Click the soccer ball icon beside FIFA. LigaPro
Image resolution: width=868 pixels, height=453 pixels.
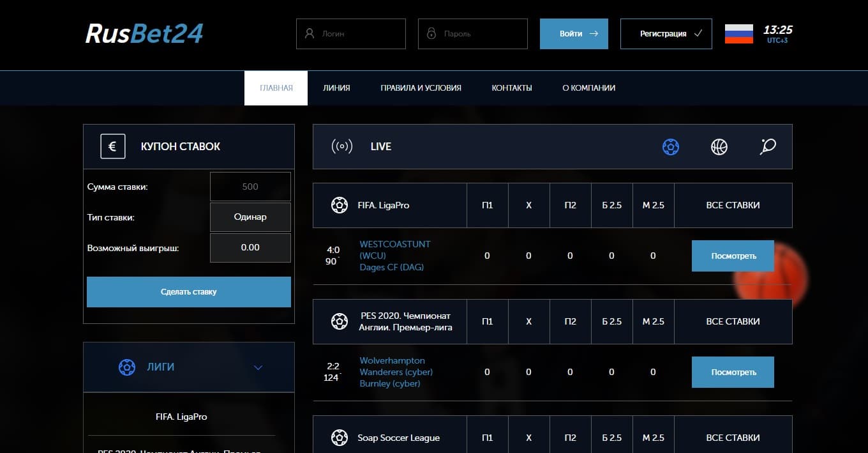(339, 205)
